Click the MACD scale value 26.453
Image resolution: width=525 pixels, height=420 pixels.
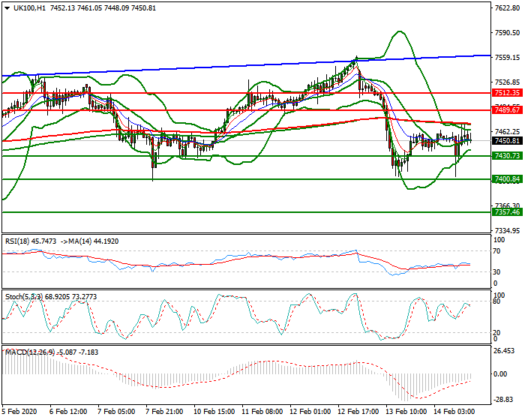point(504,351)
